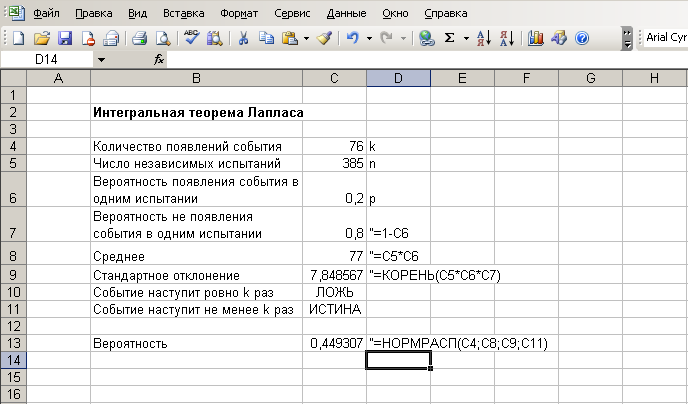The height and width of the screenshot is (404, 688).
Task: Undo the last action
Action: (x=352, y=38)
